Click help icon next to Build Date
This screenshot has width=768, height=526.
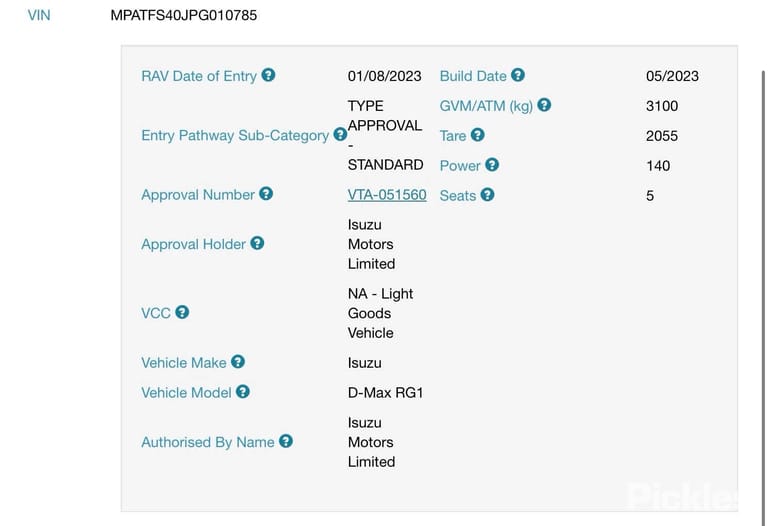point(518,75)
